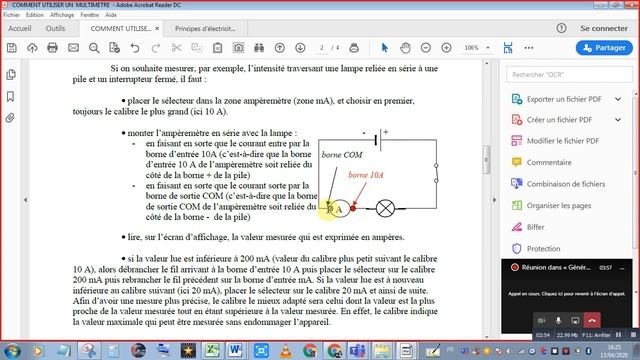
Task: Go to the previous page with the up arrow
Action: (x=280, y=48)
